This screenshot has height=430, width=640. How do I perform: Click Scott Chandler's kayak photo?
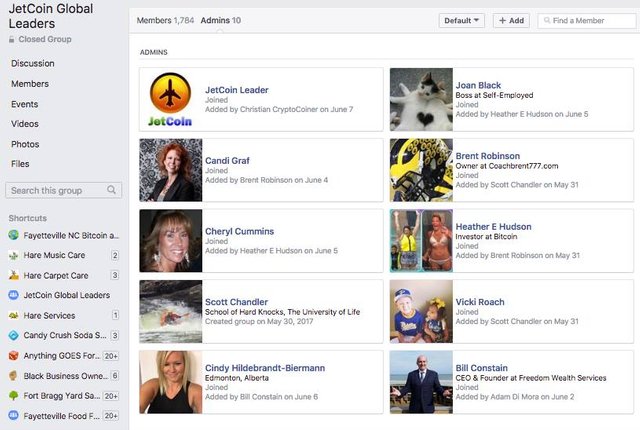171,311
